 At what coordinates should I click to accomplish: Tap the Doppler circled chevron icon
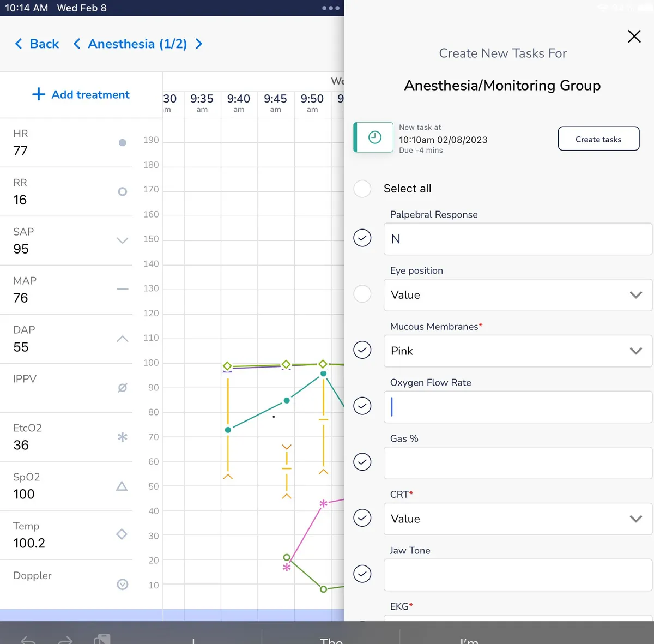[123, 585]
